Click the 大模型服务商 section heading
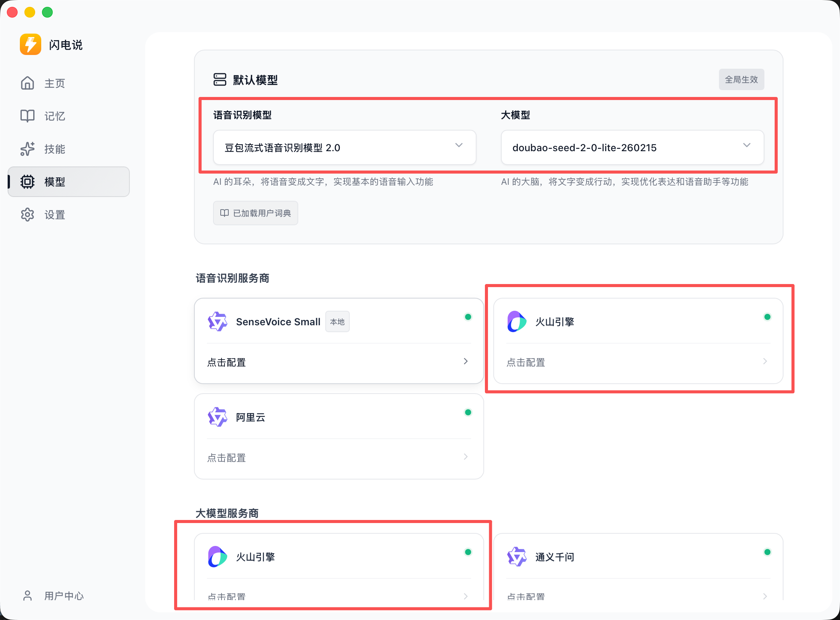This screenshot has height=620, width=840. [227, 513]
